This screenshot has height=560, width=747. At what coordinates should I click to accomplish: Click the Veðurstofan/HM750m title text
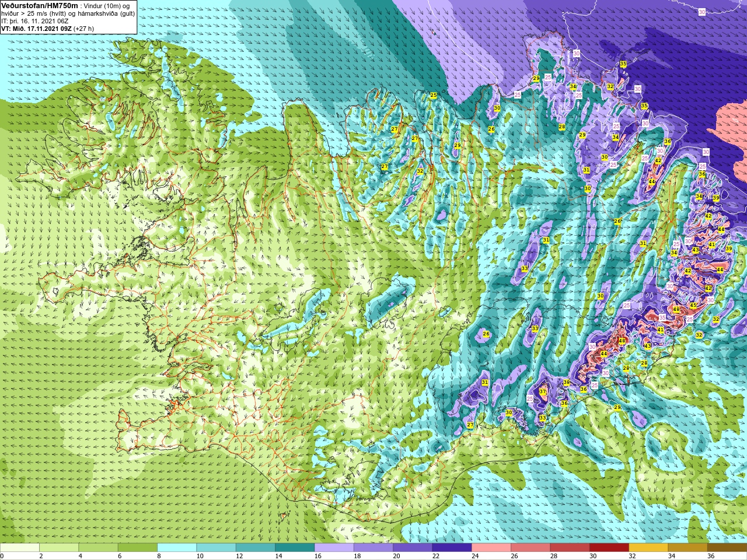[x=40, y=5]
